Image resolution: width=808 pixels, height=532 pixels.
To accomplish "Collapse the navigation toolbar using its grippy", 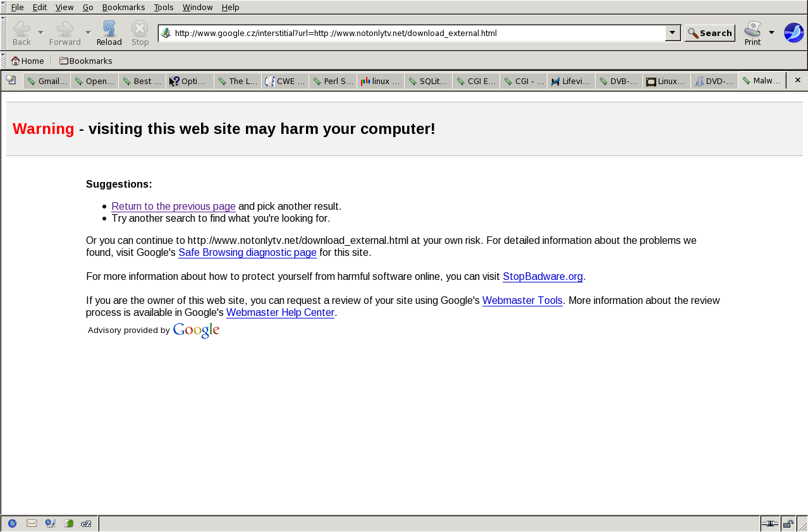I will (3, 33).
